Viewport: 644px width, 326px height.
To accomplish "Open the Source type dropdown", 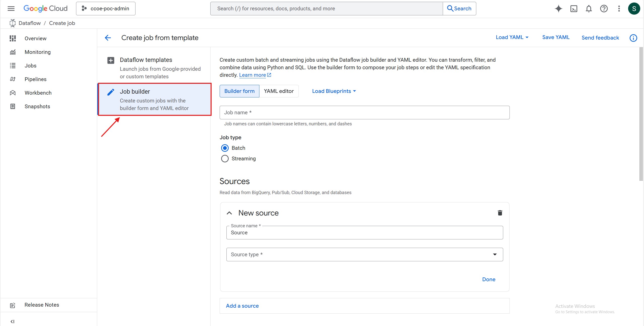I will (364, 255).
